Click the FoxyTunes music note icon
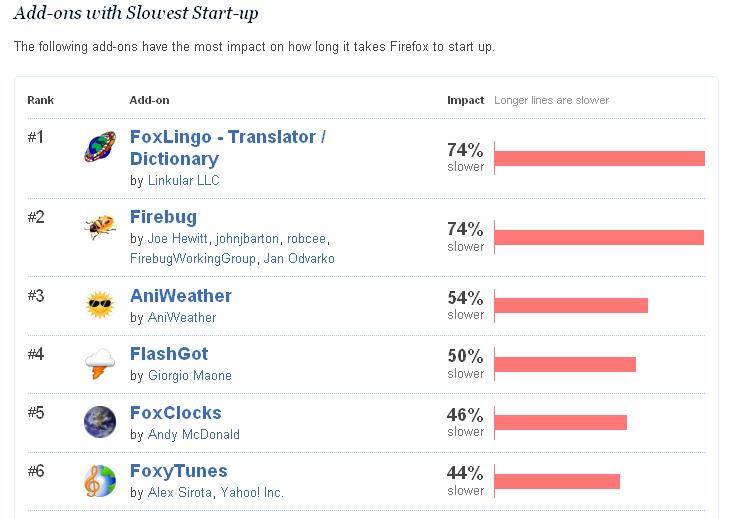 (99, 481)
